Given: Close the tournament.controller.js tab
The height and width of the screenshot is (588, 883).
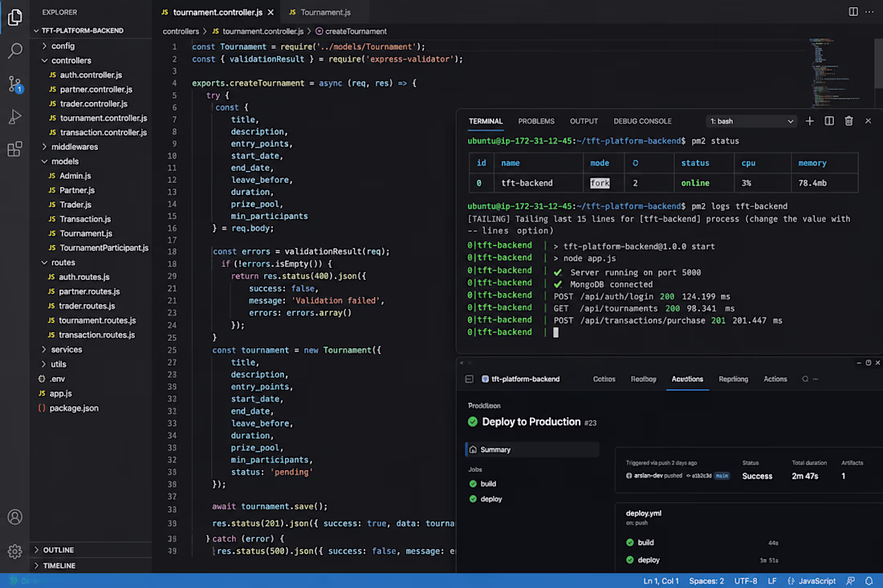Looking at the screenshot, I should (271, 12).
